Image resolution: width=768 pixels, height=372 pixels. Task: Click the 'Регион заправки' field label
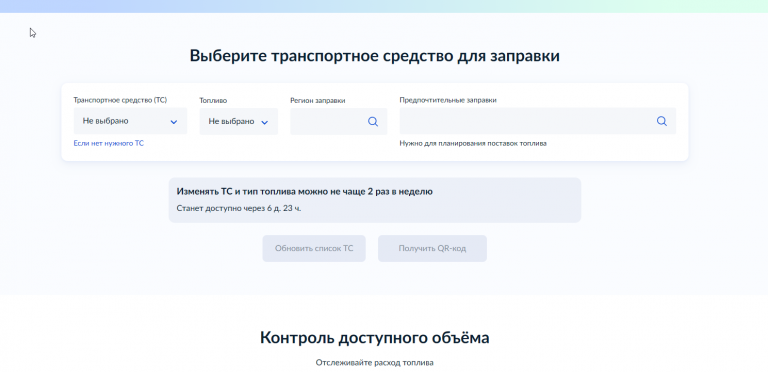tap(317, 100)
